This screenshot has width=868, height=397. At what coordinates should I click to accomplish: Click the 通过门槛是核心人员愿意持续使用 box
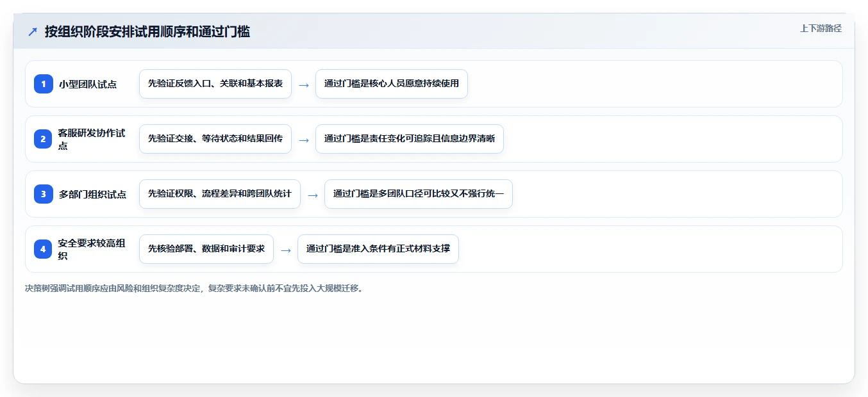(392, 84)
